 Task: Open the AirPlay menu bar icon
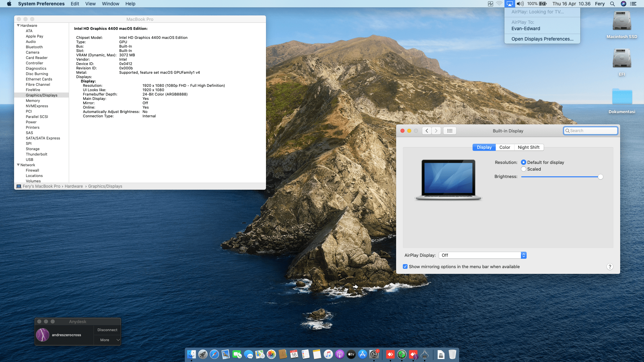coord(509,4)
